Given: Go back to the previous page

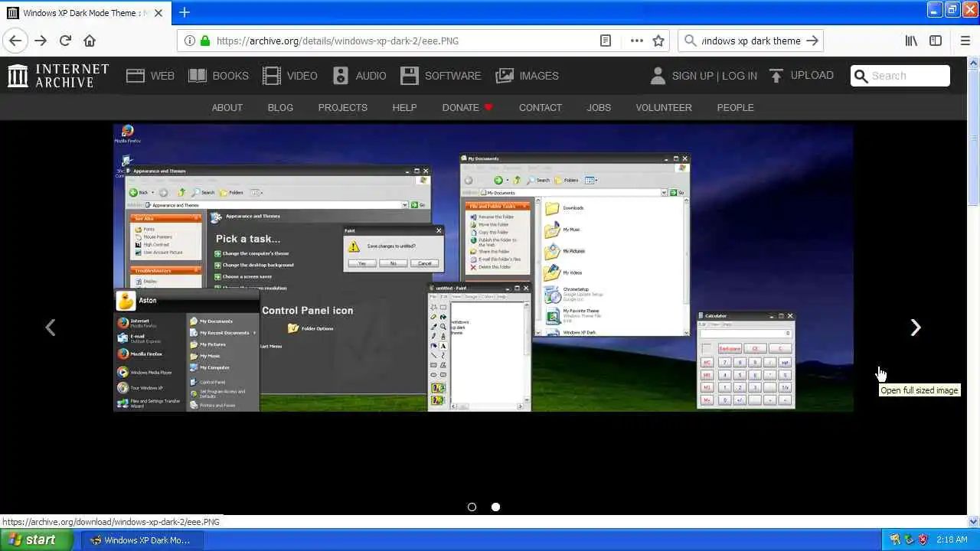Looking at the screenshot, I should [15, 41].
